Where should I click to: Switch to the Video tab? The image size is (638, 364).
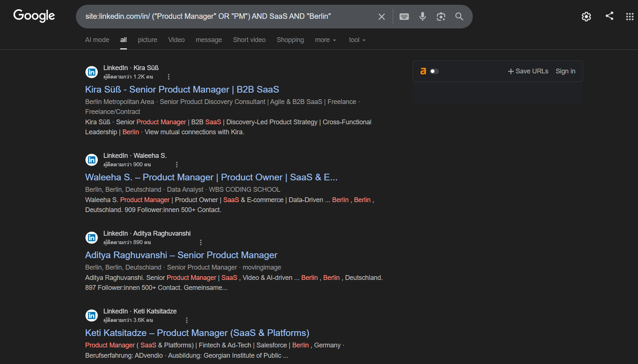click(176, 40)
